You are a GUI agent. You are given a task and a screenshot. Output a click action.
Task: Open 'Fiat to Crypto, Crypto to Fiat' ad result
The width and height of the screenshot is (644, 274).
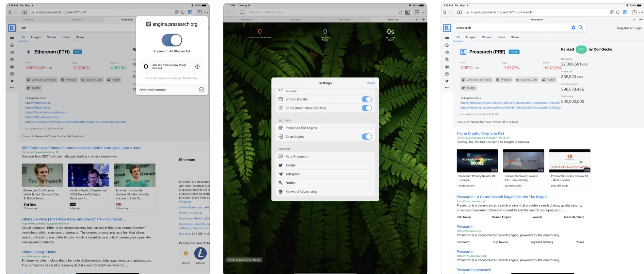click(x=480, y=133)
